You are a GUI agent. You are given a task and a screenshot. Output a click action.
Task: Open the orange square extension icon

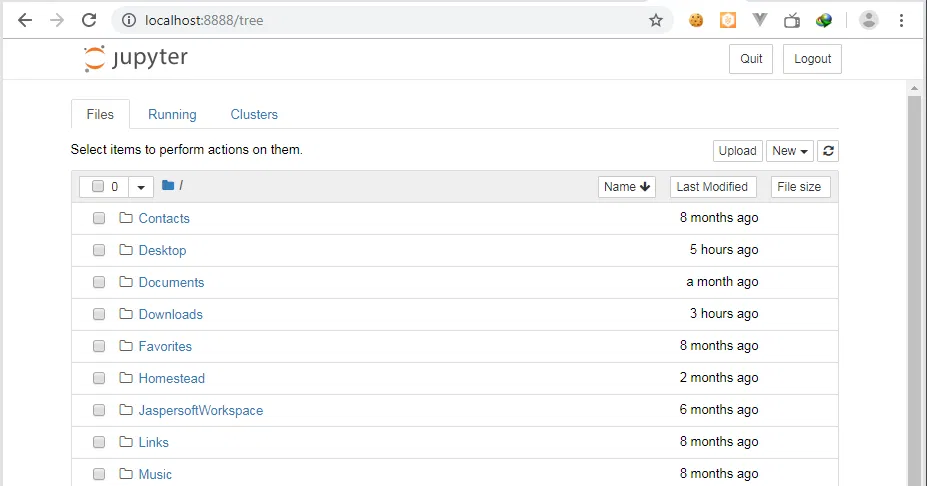point(728,21)
